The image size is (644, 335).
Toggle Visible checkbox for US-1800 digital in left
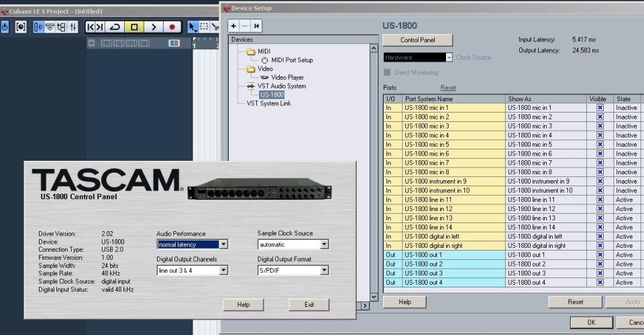[600, 237]
